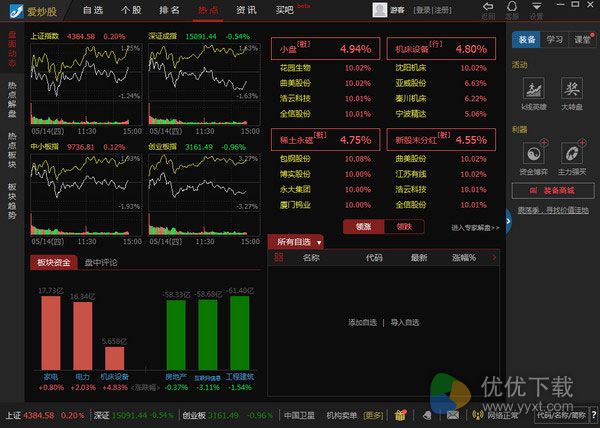600x428 pixels.
Task: Click the 代码/名称/简称 search field
Action: pos(561,415)
